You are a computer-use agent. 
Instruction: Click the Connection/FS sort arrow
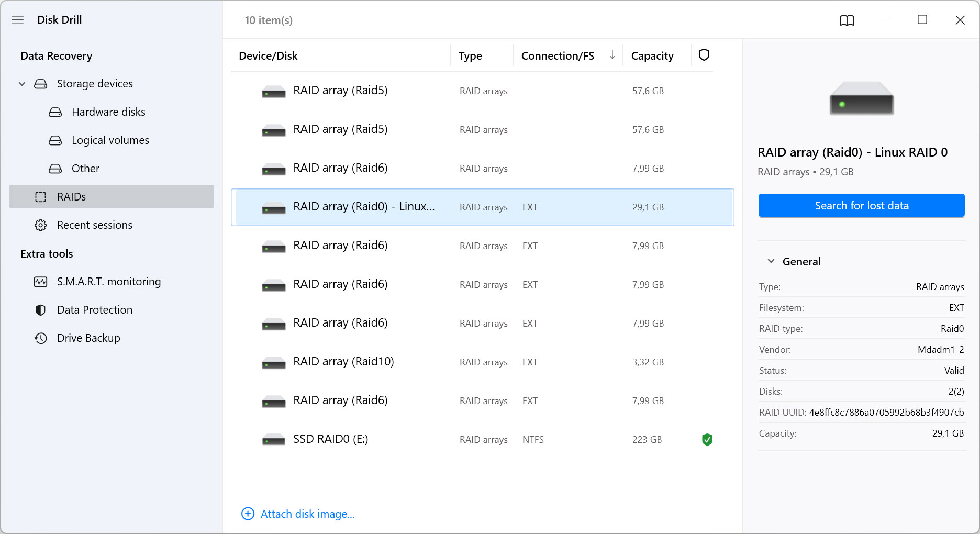click(612, 55)
